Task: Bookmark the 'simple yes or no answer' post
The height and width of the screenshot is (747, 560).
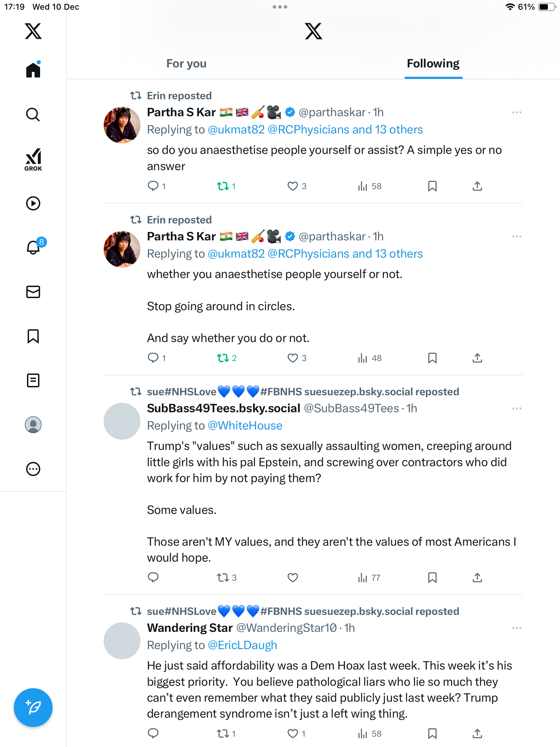Action: click(x=432, y=186)
